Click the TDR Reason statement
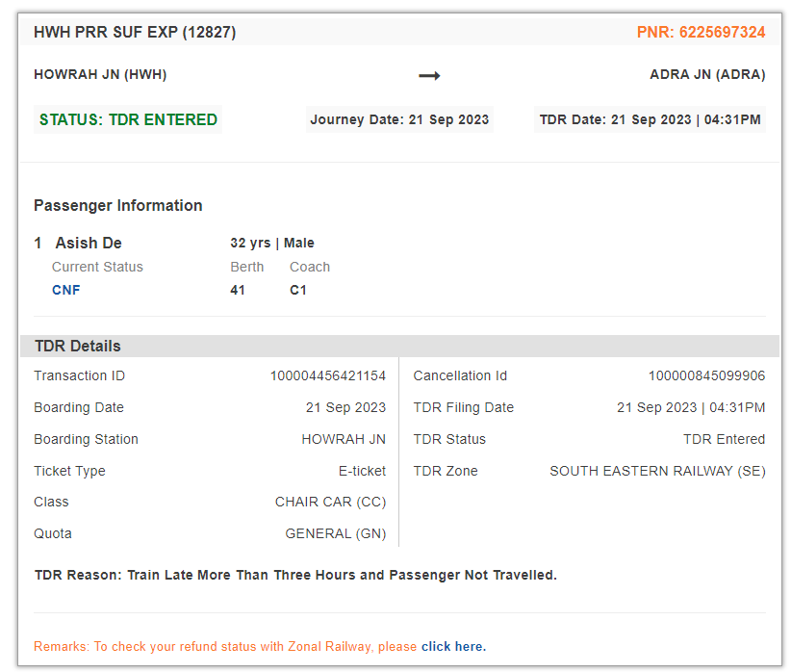This screenshot has height=672, width=791. coord(295,575)
